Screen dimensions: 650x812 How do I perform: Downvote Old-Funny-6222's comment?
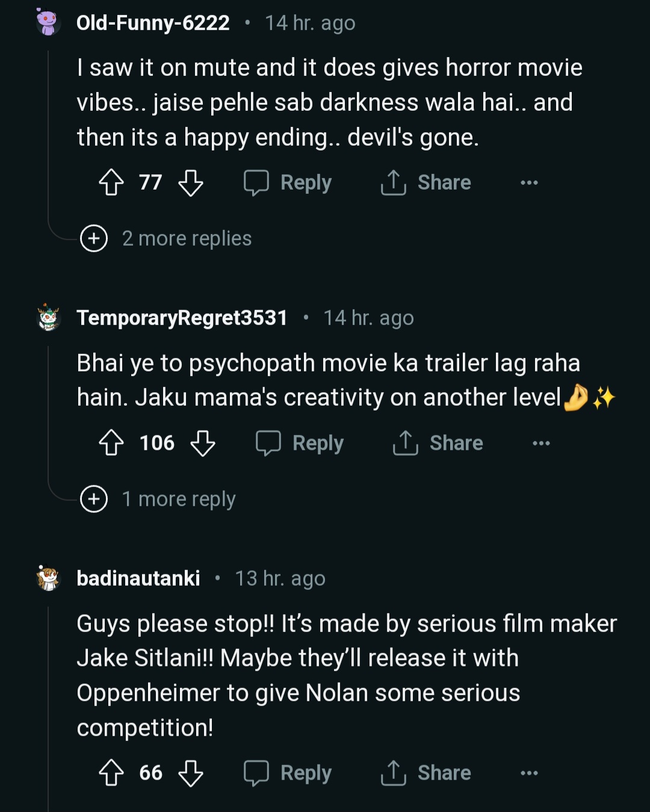point(191,182)
